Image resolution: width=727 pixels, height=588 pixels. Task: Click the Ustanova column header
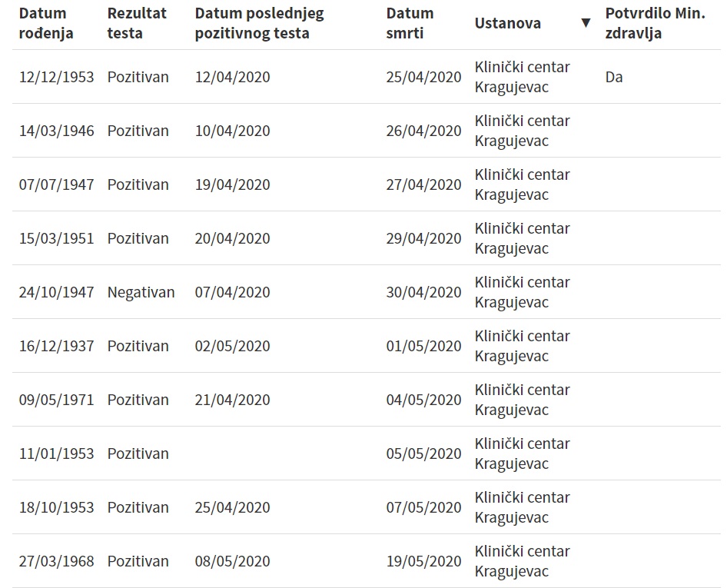pyautogui.click(x=508, y=23)
